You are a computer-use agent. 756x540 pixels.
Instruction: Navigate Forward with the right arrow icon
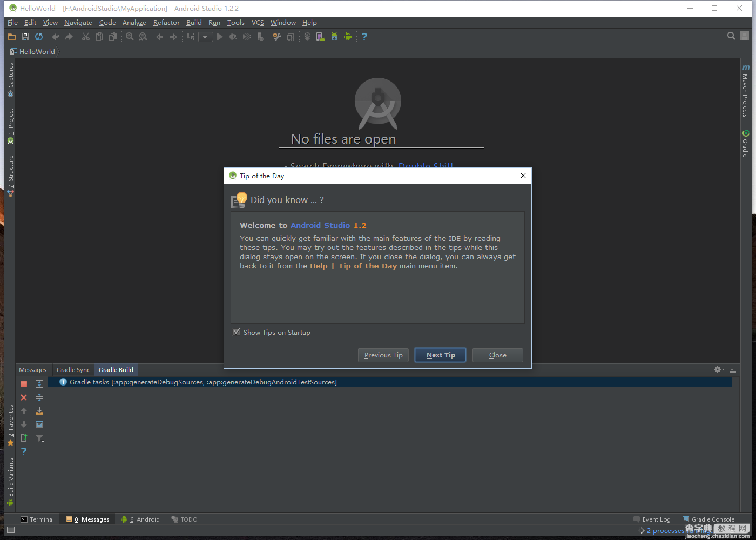173,37
